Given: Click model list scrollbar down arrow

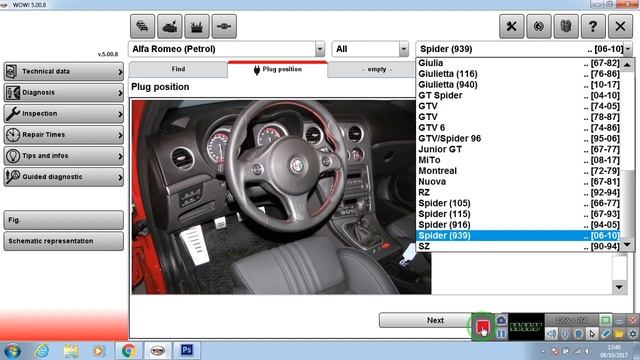Looking at the screenshot, I should click(627, 245).
